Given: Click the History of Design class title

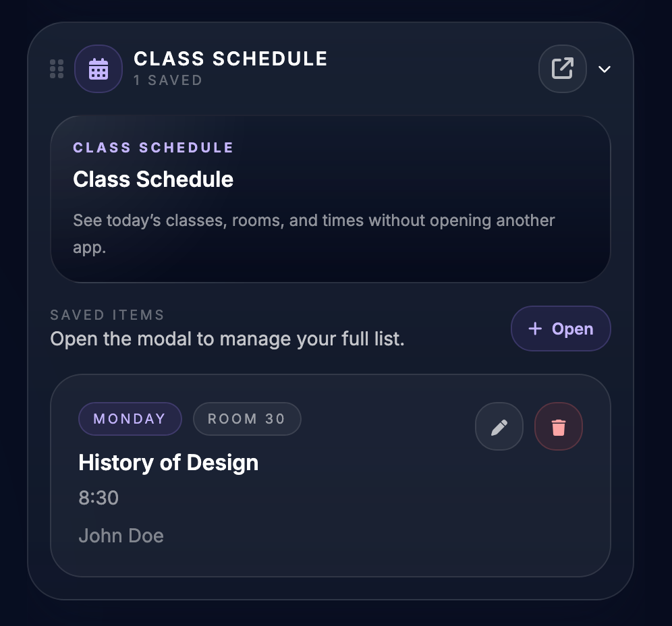Looking at the screenshot, I should pyautogui.click(x=168, y=463).
